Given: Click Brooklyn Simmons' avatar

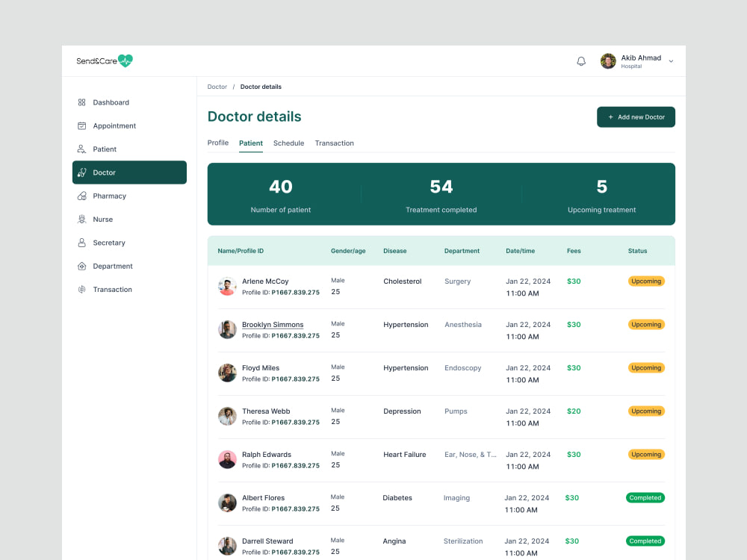Looking at the screenshot, I should pyautogui.click(x=227, y=329).
